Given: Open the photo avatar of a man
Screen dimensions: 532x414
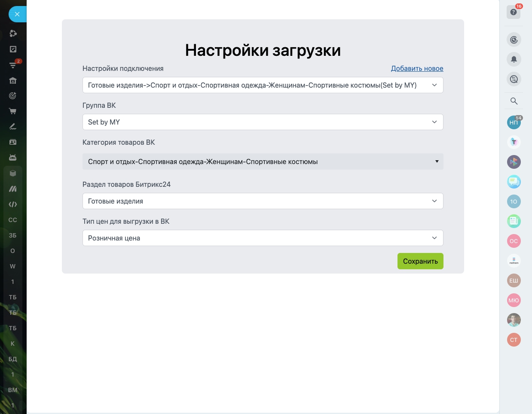Looking at the screenshot, I should pyautogui.click(x=514, y=320).
